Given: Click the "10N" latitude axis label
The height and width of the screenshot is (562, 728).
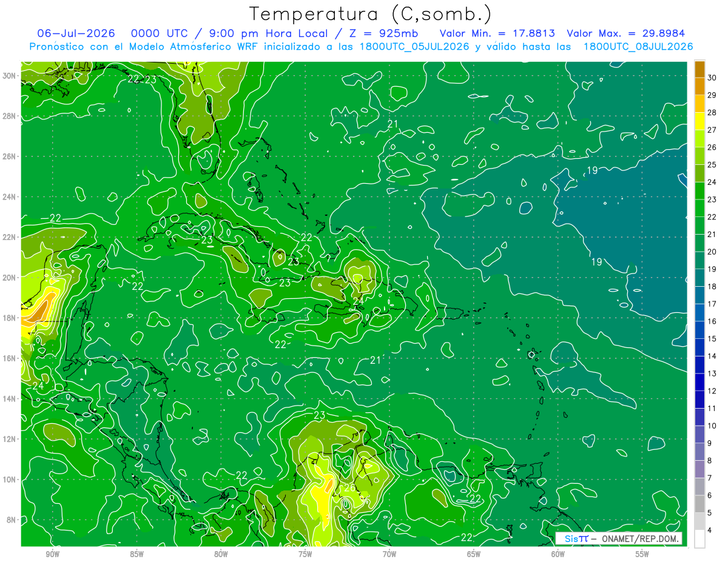Looking at the screenshot, I should 10,480.
